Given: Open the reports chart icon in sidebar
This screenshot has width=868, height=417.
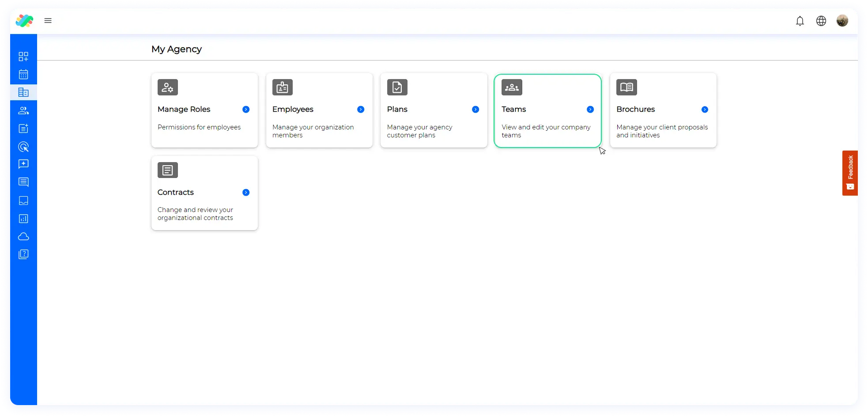Looking at the screenshot, I should pyautogui.click(x=23, y=219).
